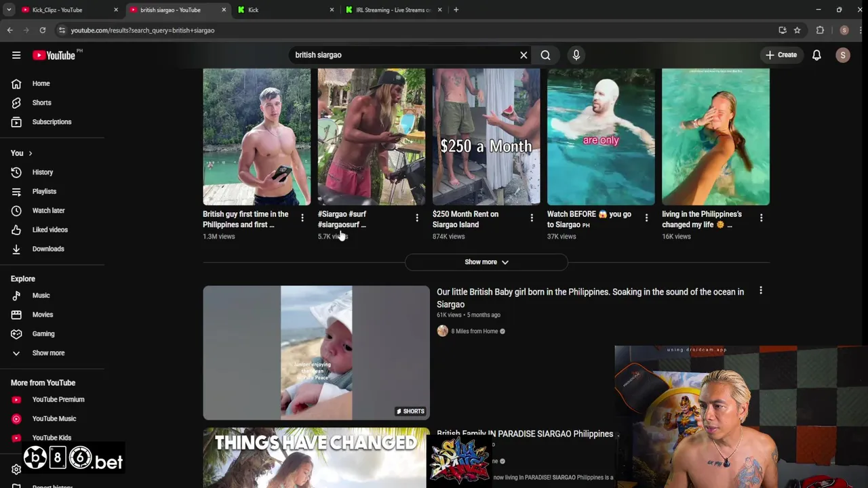This screenshot has width=868, height=488.
Task: Expand Show more below the Shorts shelf
Action: (x=486, y=262)
